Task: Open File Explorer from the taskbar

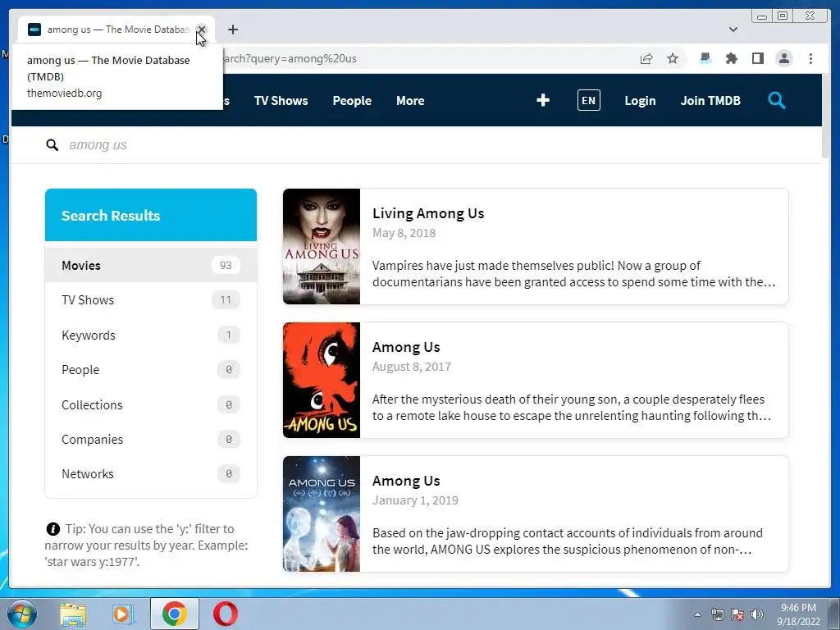Action: click(73, 614)
